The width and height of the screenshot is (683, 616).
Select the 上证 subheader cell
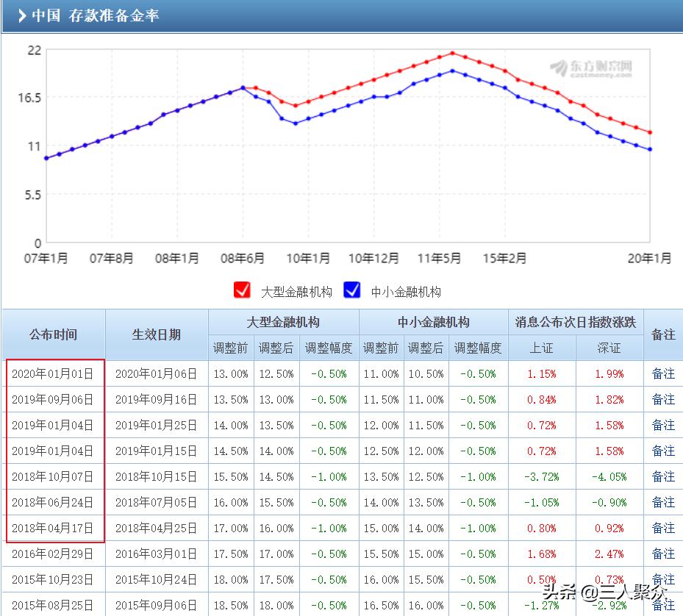click(x=543, y=348)
